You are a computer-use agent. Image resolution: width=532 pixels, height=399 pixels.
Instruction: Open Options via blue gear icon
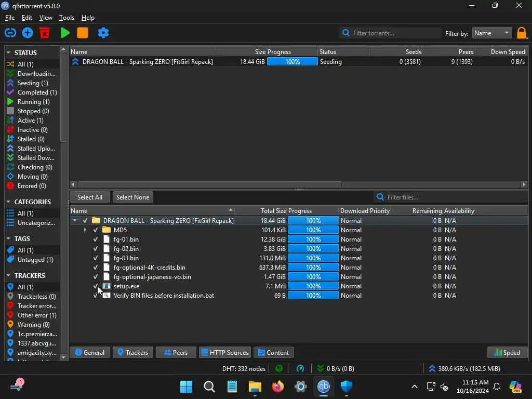103,33
